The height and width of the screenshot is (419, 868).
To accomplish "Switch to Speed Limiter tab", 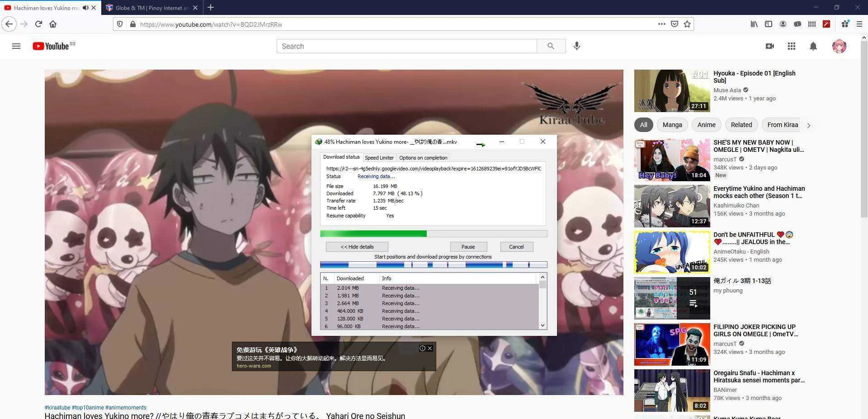I will point(379,158).
